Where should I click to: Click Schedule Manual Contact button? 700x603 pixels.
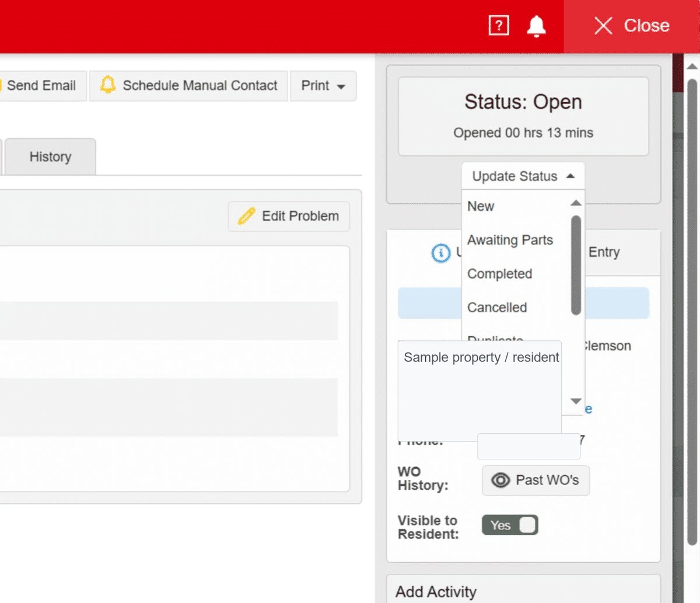(188, 86)
